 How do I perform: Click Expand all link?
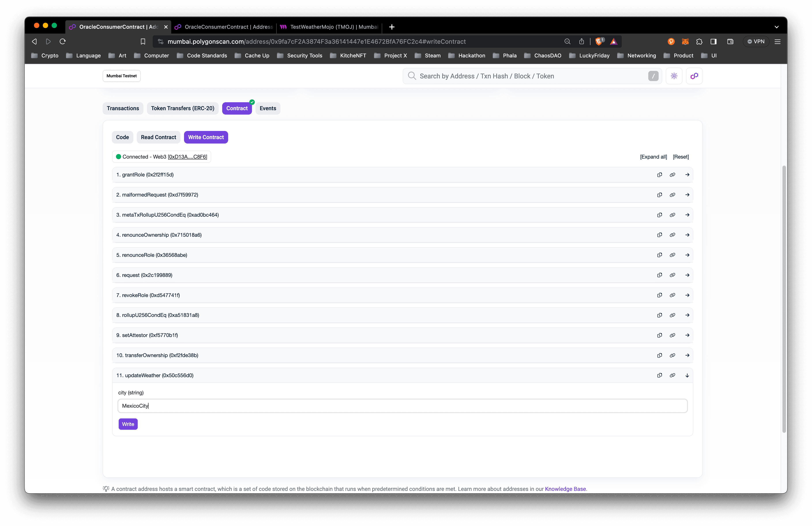pos(653,157)
